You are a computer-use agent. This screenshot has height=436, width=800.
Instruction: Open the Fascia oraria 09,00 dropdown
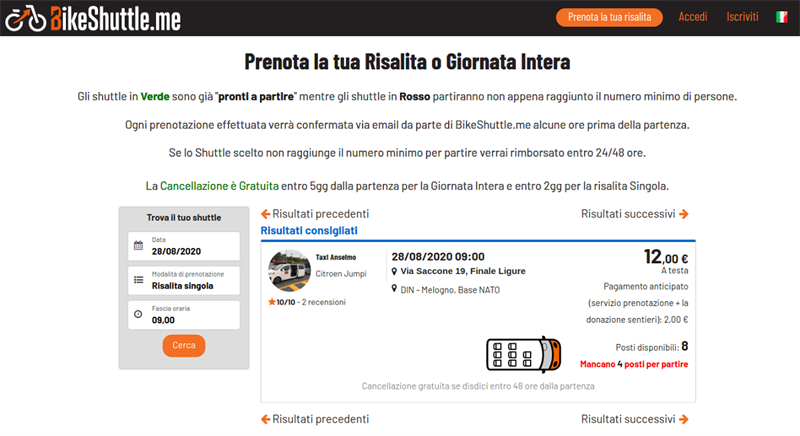tap(184, 315)
